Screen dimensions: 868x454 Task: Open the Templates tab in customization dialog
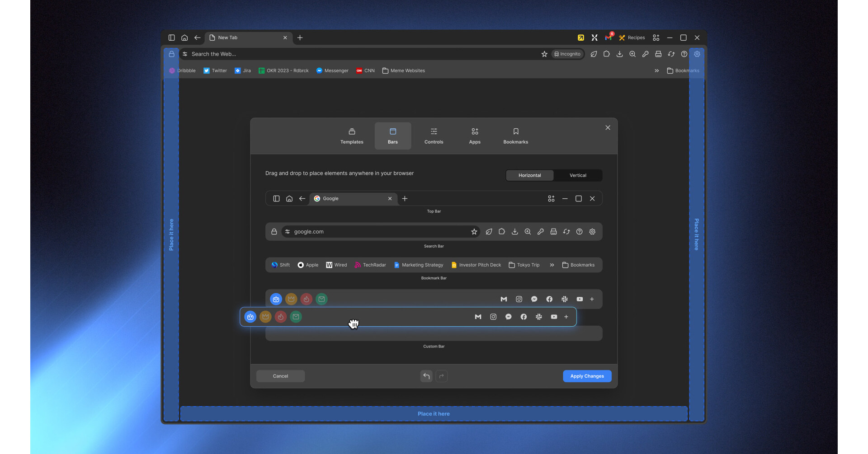[352, 136]
